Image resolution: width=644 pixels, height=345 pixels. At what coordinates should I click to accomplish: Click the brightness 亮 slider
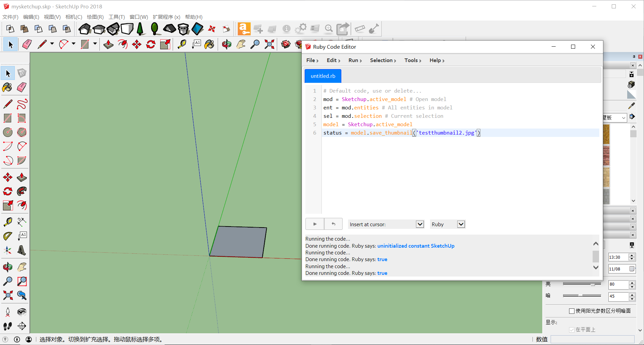tap(582, 284)
